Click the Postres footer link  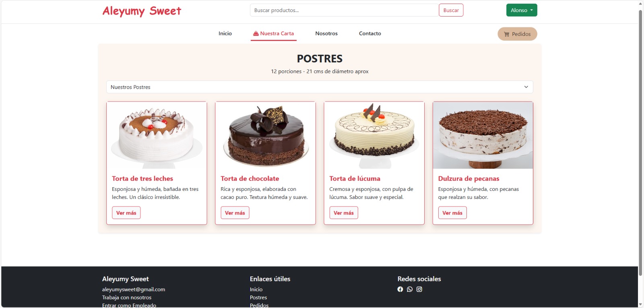point(258,298)
